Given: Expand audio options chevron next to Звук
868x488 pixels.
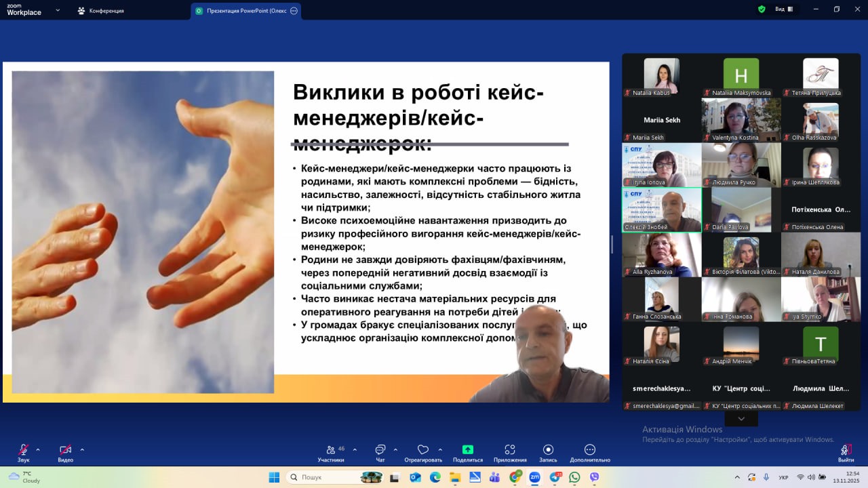Looking at the screenshot, I should click(38, 449).
